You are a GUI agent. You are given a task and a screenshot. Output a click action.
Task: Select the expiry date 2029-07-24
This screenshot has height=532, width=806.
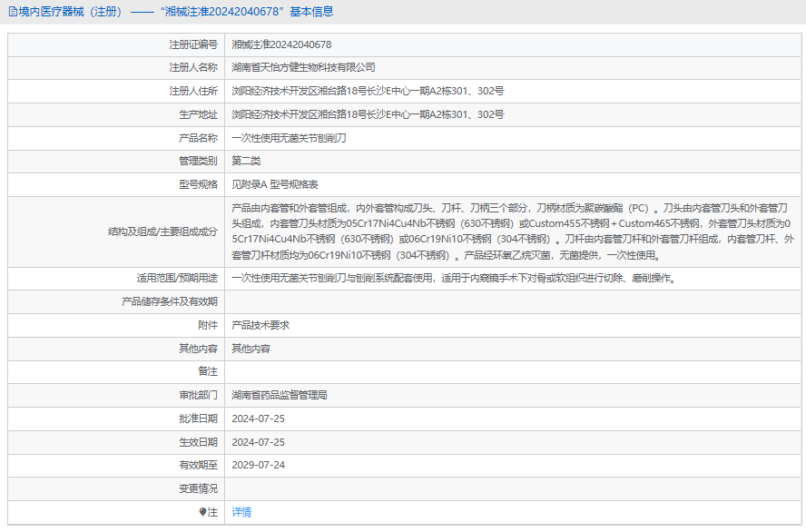(258, 465)
